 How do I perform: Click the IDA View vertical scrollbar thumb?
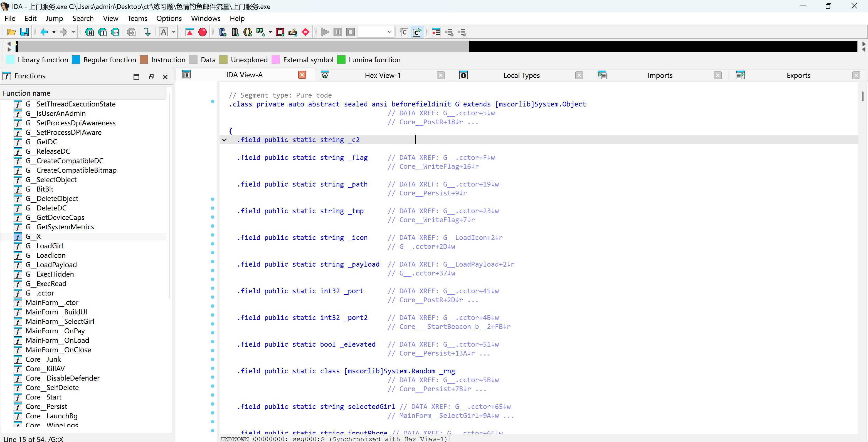click(862, 97)
